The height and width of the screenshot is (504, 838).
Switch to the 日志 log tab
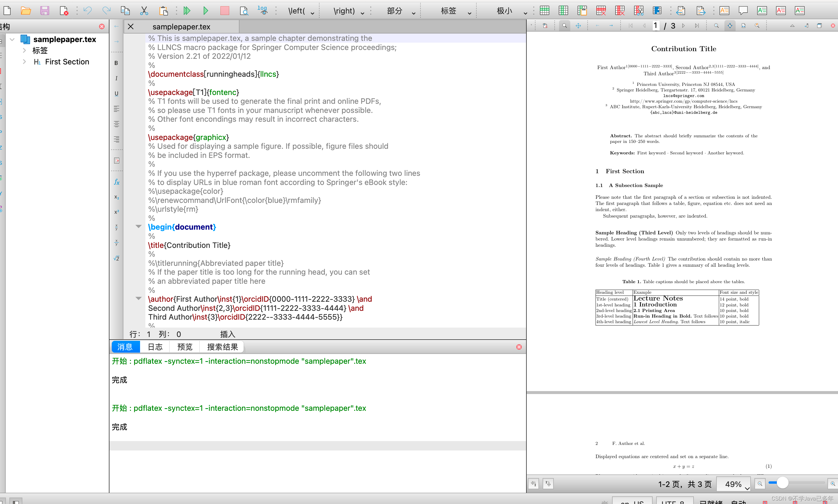(155, 347)
